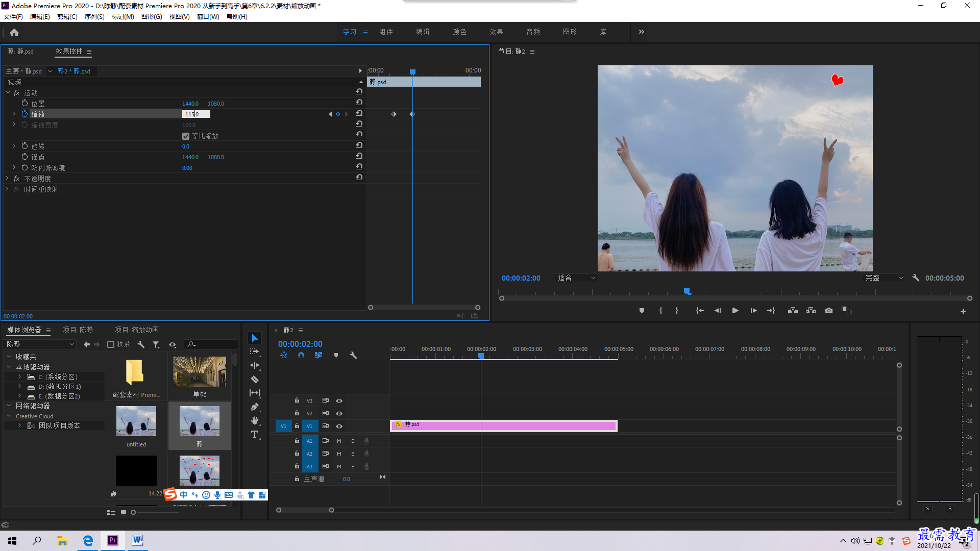Image resolution: width=980 pixels, height=551 pixels.
Task: Select the Ripple Edit tool
Action: (255, 365)
